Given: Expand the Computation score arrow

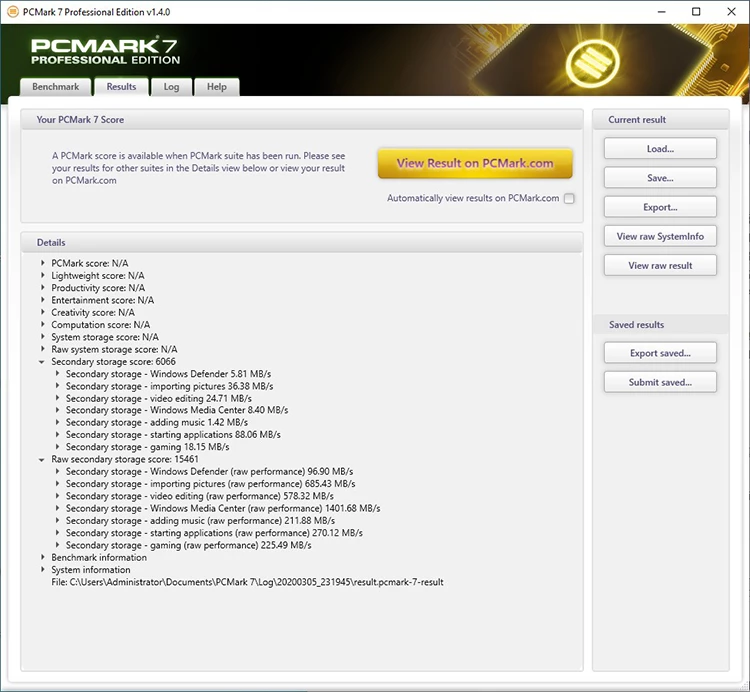Looking at the screenshot, I should point(43,324).
